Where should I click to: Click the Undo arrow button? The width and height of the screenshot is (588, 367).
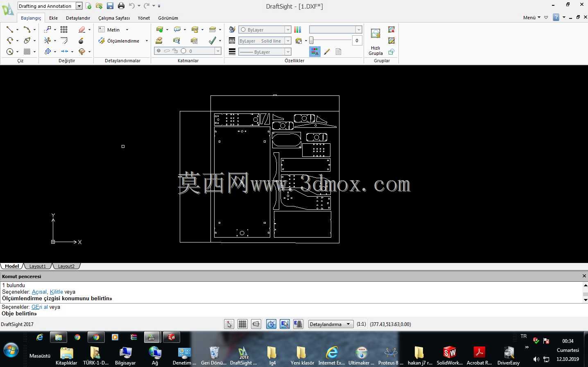tap(132, 6)
